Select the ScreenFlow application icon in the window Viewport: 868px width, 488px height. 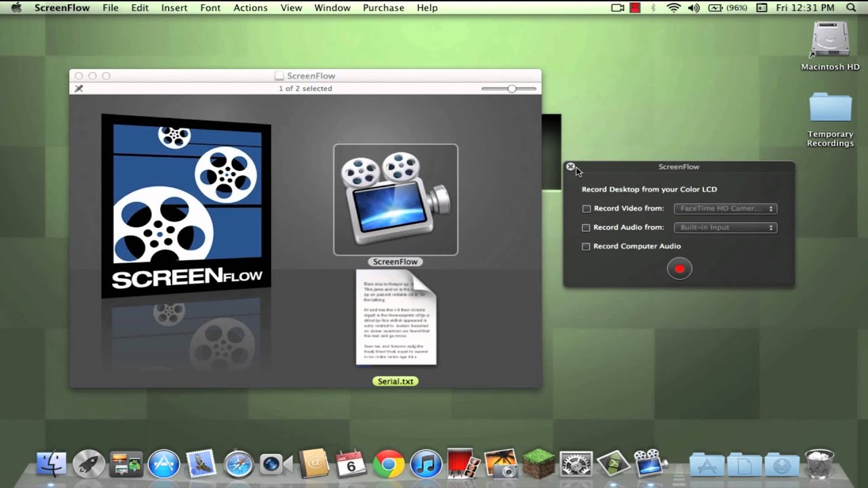pyautogui.click(x=395, y=199)
